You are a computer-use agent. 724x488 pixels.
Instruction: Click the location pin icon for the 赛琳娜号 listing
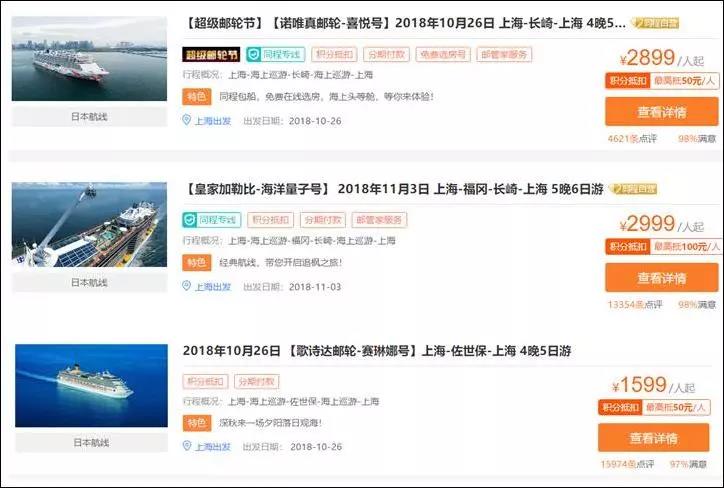point(187,446)
